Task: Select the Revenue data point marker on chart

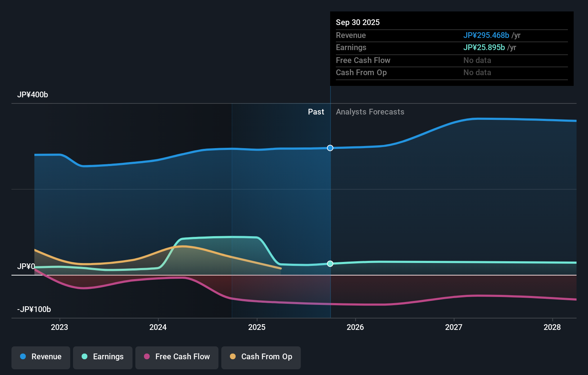Action: pyautogui.click(x=330, y=148)
